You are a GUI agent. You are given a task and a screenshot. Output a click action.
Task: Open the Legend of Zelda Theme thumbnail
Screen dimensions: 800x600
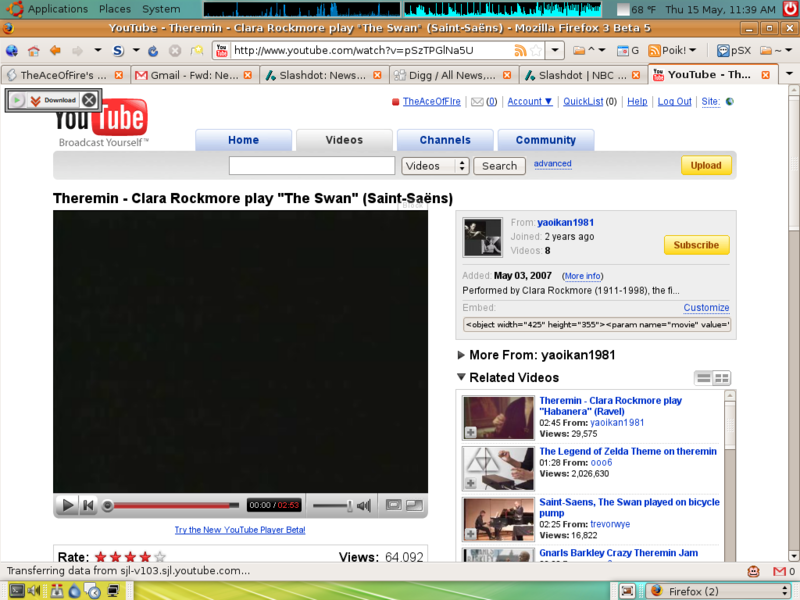498,468
